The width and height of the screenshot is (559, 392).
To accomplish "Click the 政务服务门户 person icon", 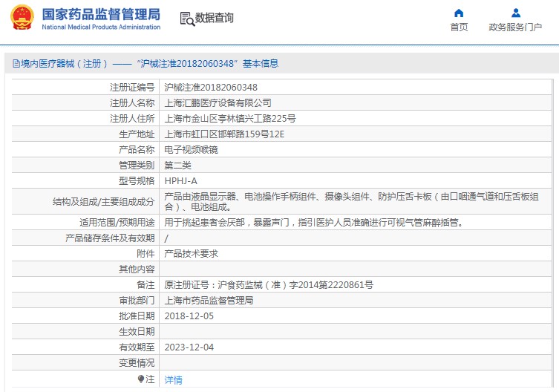I will pyautogui.click(x=515, y=13).
